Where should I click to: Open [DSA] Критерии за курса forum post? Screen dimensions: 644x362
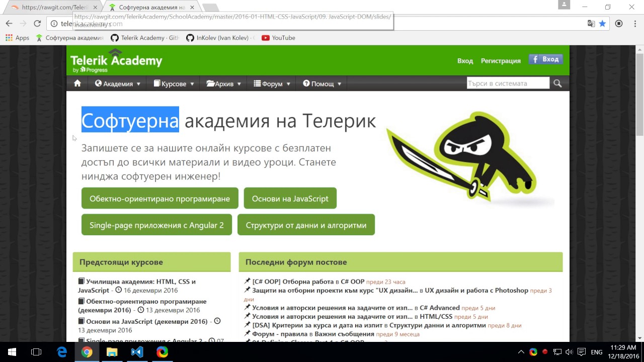coord(317,325)
